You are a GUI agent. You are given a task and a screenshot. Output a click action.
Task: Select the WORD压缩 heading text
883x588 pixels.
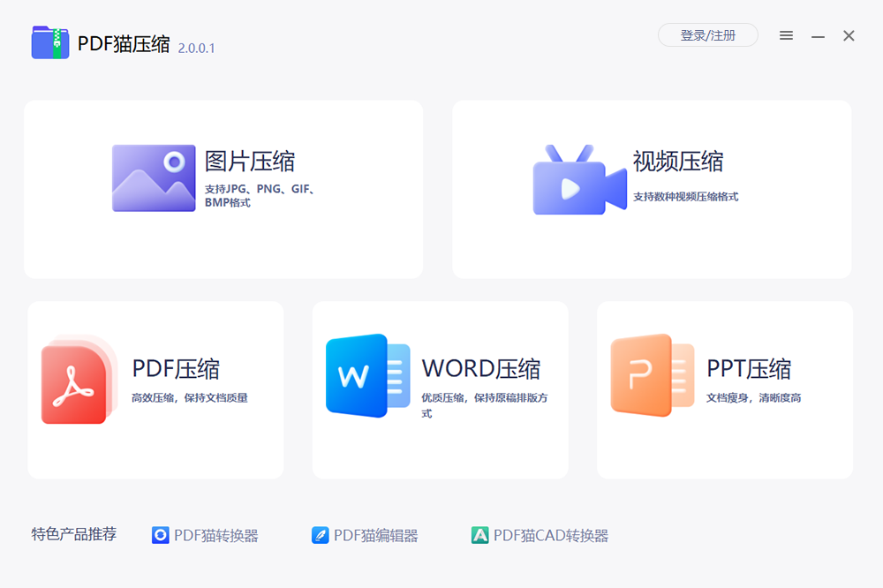point(481,369)
